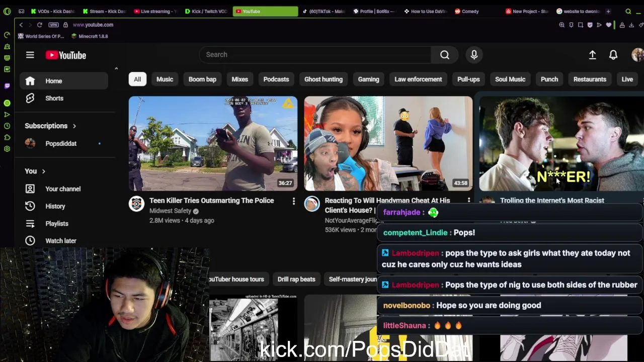This screenshot has height=362, width=644.
Task: Select the Law enforcement filter chip
Action: (418, 79)
